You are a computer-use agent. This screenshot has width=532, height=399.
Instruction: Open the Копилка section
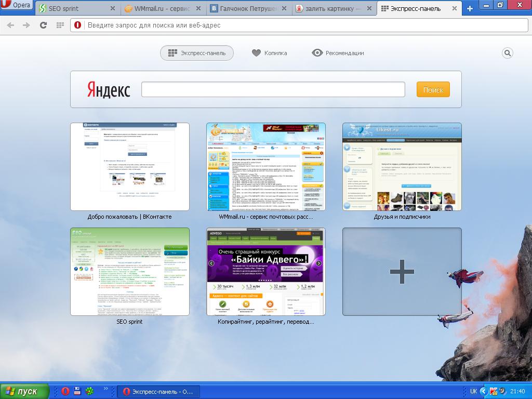tap(270, 53)
